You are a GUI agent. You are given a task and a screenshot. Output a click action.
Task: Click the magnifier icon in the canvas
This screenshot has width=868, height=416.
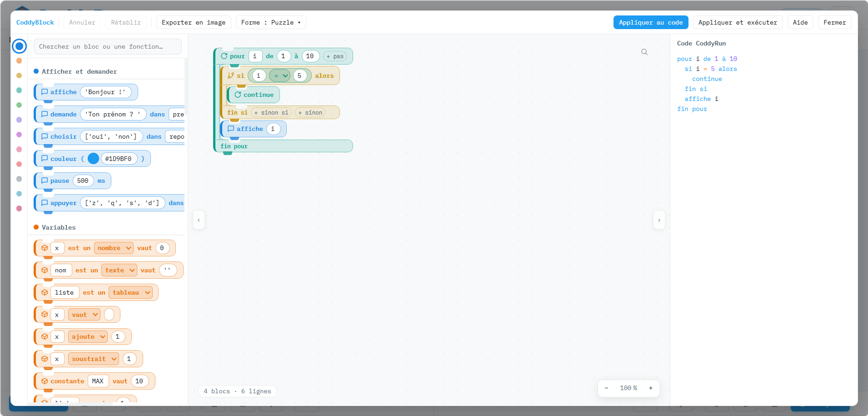coord(644,52)
